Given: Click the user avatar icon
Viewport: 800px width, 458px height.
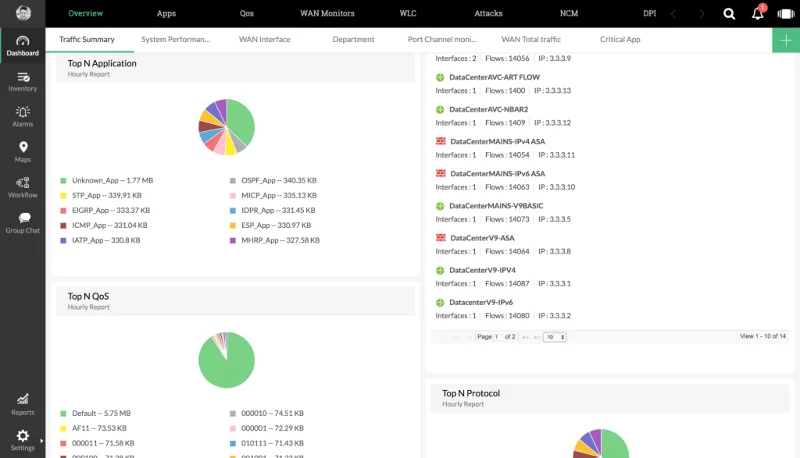Looking at the screenshot, I should coord(23,13).
